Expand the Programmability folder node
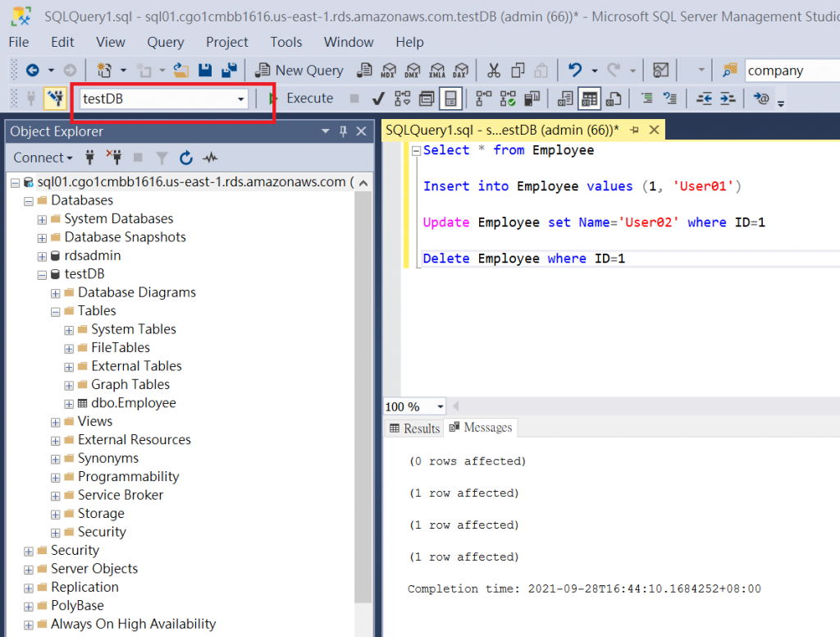The width and height of the screenshot is (840, 637). tap(55, 478)
